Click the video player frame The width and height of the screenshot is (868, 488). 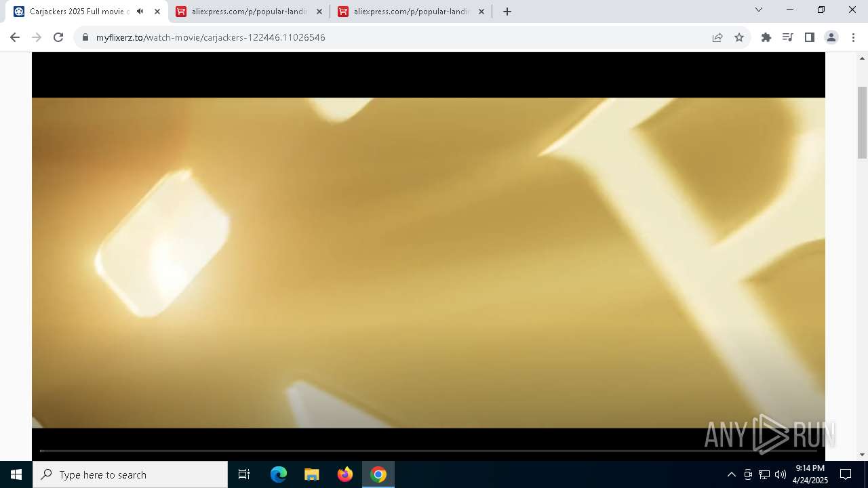[429, 256]
